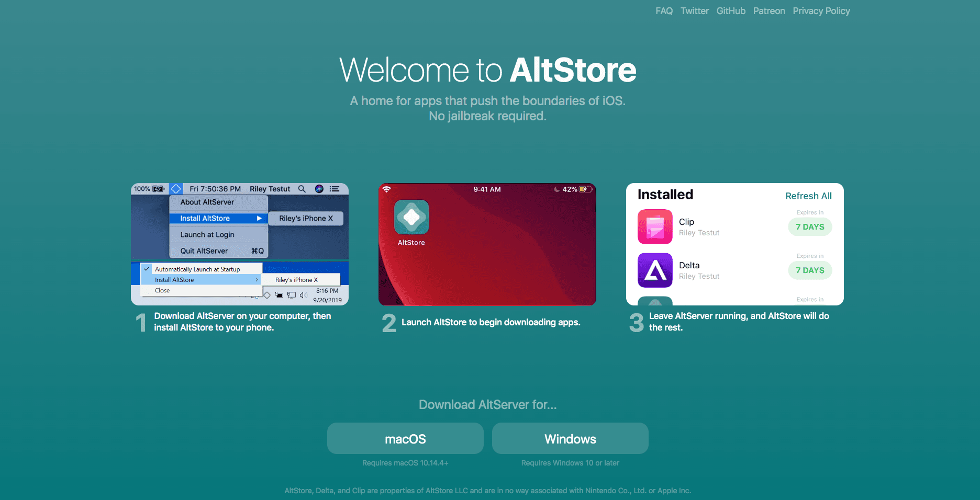Select Install AltStore in Mac menu
980x500 pixels.
click(x=219, y=218)
